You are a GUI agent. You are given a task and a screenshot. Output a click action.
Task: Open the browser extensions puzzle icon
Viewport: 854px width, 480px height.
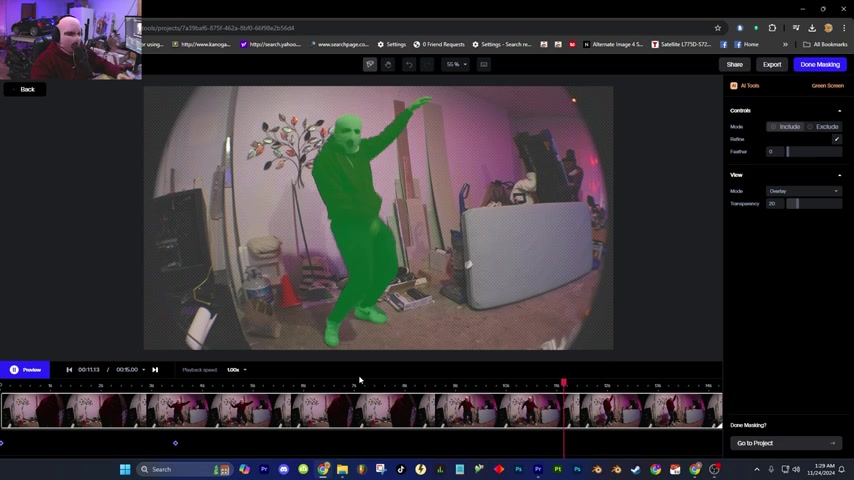coord(772,28)
